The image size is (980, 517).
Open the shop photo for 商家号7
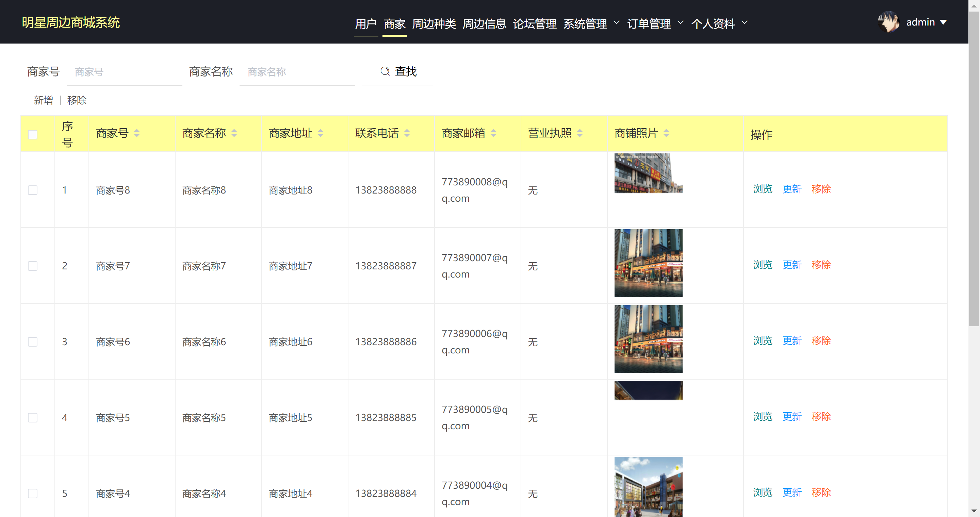click(648, 263)
